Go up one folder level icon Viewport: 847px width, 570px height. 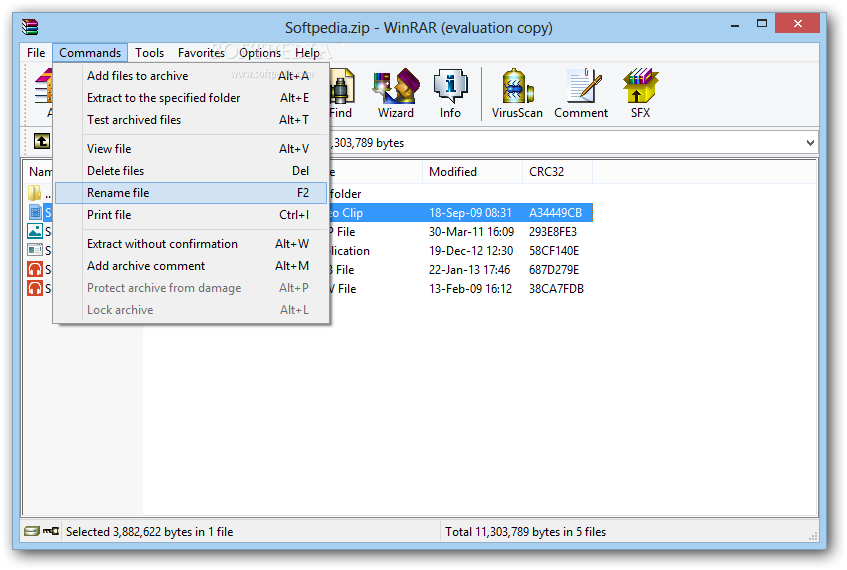click(x=42, y=142)
